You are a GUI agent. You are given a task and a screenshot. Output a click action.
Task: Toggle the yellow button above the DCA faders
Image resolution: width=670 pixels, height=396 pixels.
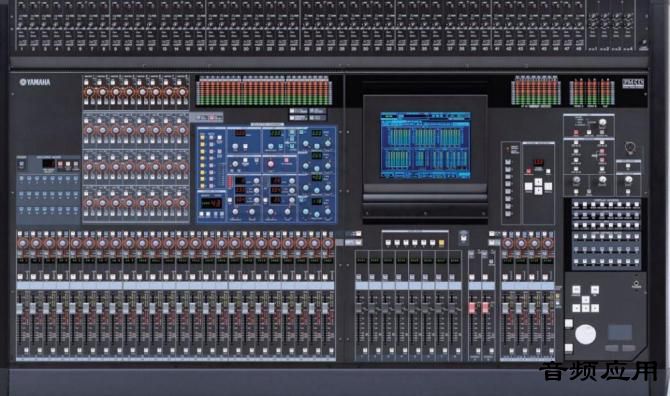click(x=441, y=243)
